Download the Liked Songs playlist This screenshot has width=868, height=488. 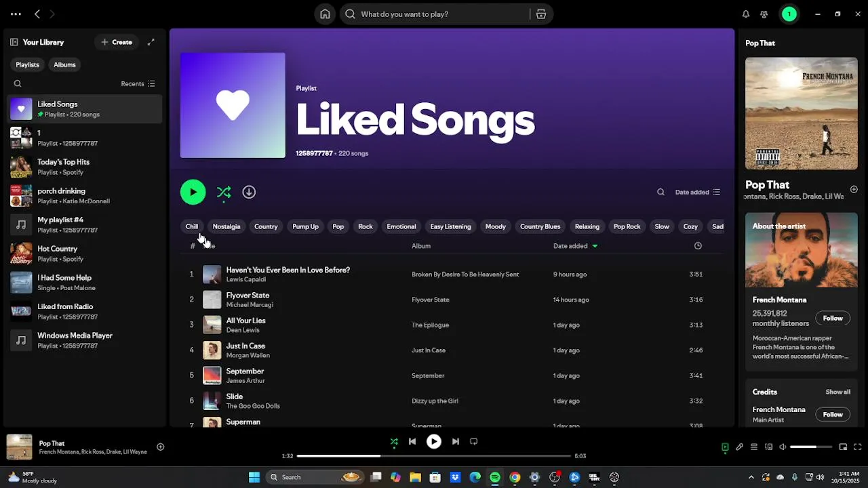tap(249, 192)
